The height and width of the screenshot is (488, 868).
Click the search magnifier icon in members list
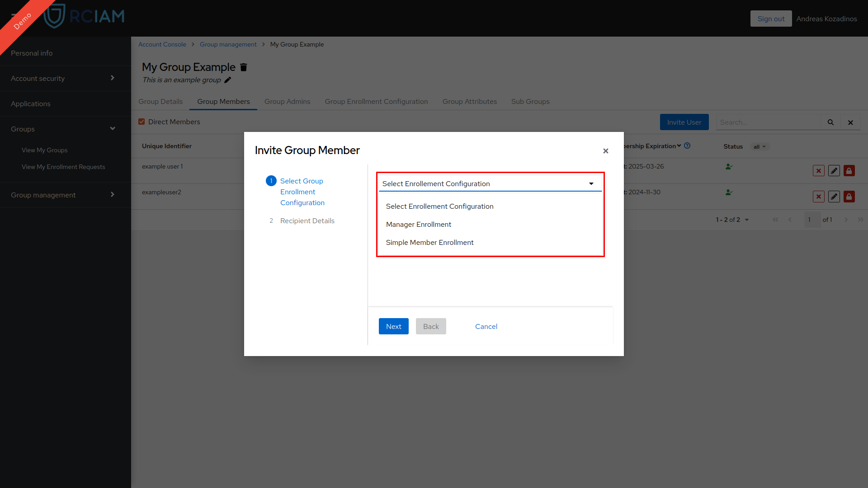point(830,122)
